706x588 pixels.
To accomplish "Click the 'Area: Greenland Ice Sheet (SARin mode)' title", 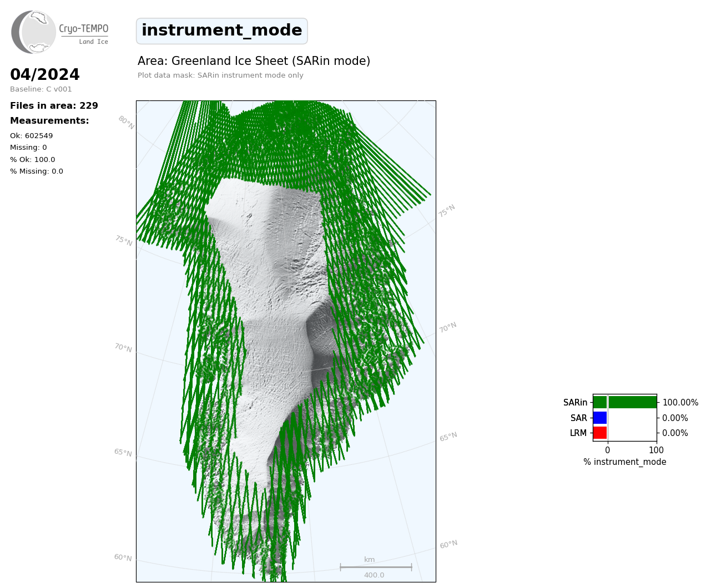I will (x=254, y=62).
